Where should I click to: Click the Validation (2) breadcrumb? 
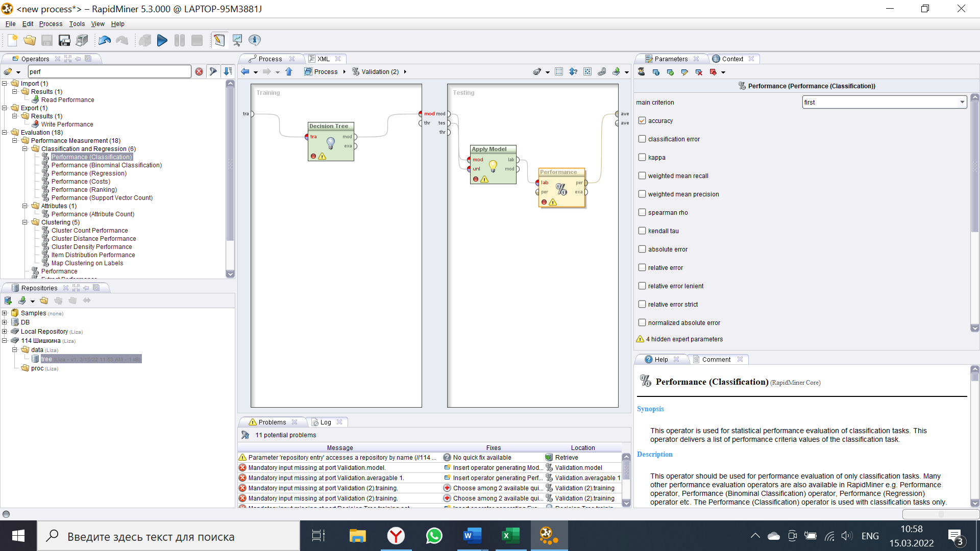pyautogui.click(x=380, y=72)
